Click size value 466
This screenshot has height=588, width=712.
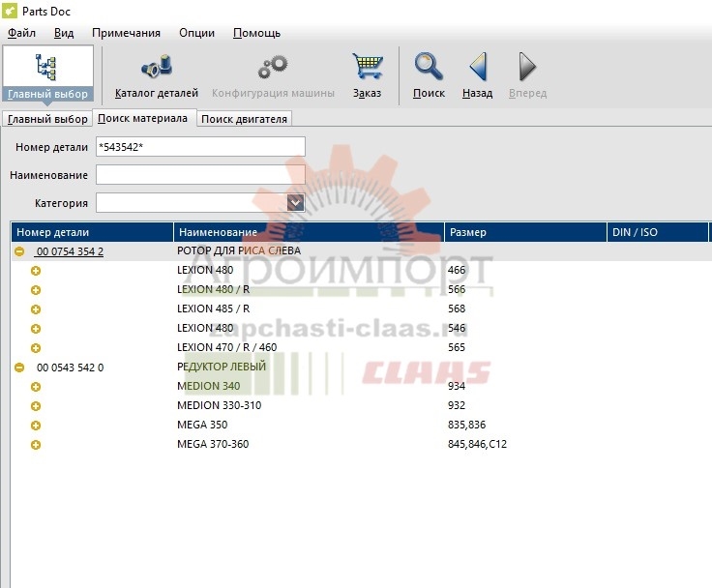(x=457, y=270)
